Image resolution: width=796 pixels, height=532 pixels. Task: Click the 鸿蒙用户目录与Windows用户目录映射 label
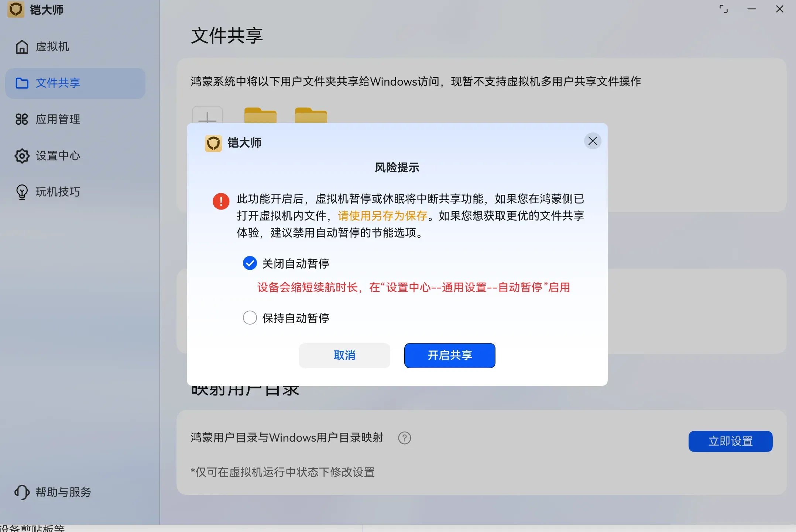click(x=287, y=438)
